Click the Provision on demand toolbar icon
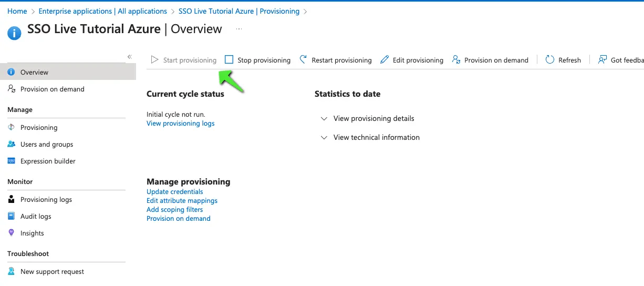The height and width of the screenshot is (286, 644). 456,60
